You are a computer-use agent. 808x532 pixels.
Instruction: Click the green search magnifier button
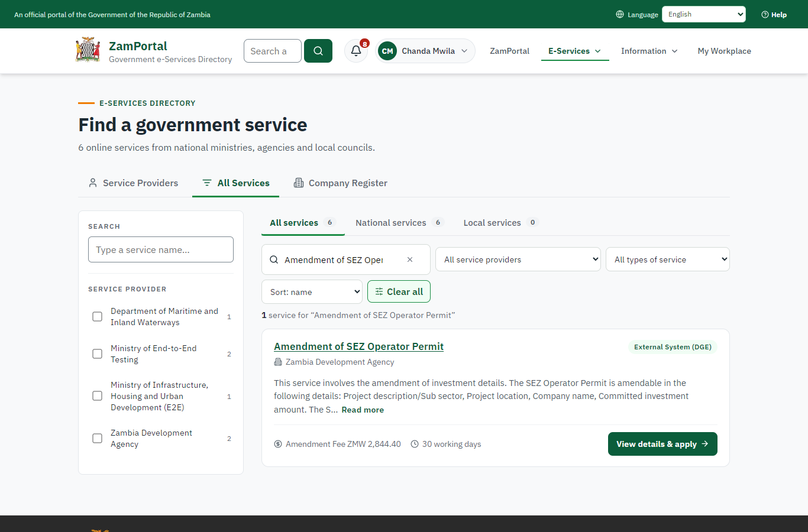click(318, 51)
